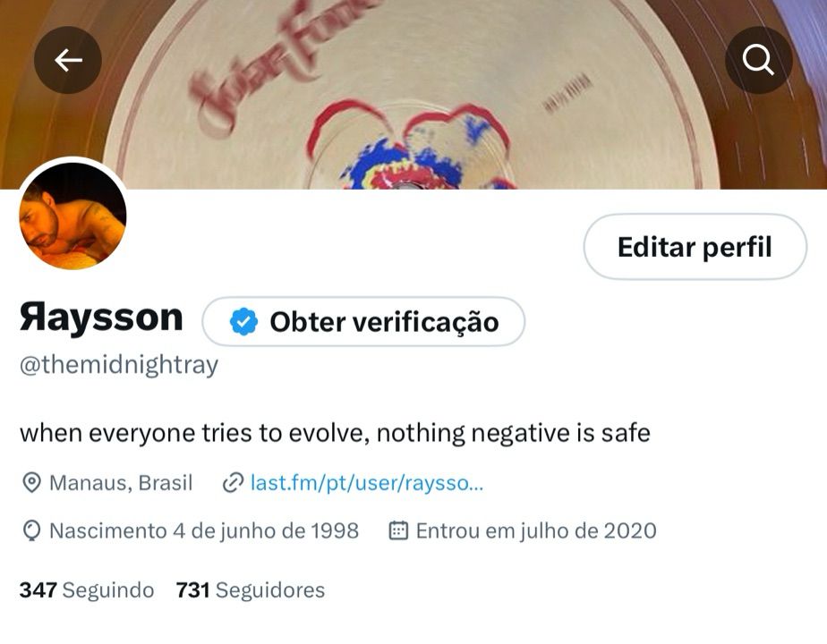Viewport: 827px width, 644px height.
Task: Open search with the magnifier icon
Action: (x=758, y=60)
